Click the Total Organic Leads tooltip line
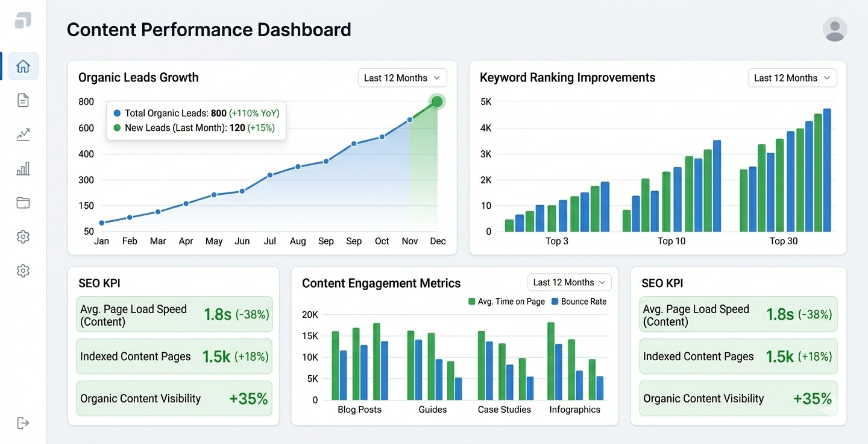 [197, 113]
